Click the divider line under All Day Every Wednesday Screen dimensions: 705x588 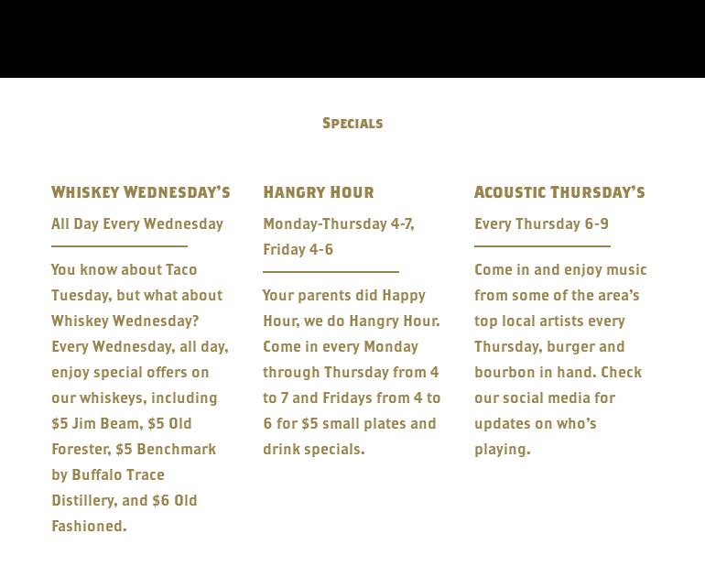pyautogui.click(x=119, y=245)
